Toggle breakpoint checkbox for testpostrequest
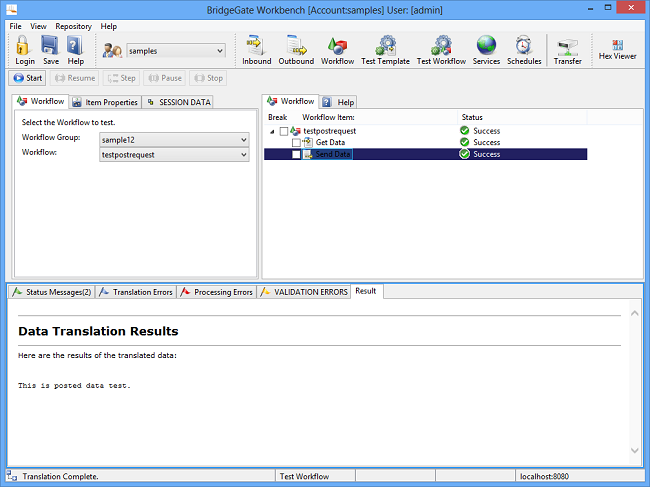This screenshot has height=487, width=650. tap(285, 131)
